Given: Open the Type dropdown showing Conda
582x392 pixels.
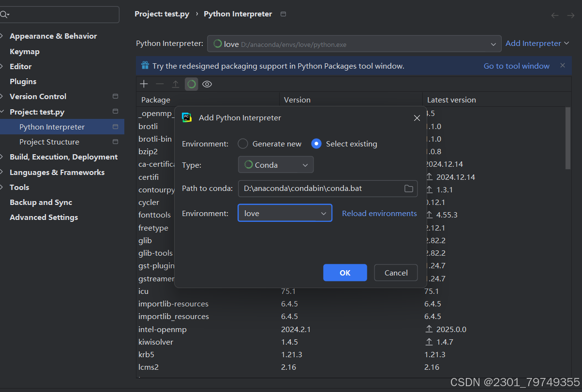Looking at the screenshot, I should point(276,165).
